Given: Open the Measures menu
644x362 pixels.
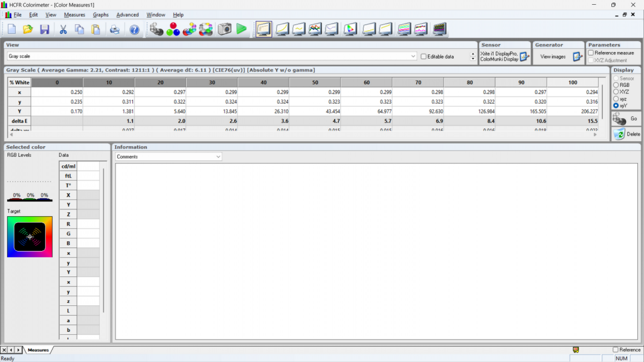Looking at the screenshot, I should tap(74, 14).
